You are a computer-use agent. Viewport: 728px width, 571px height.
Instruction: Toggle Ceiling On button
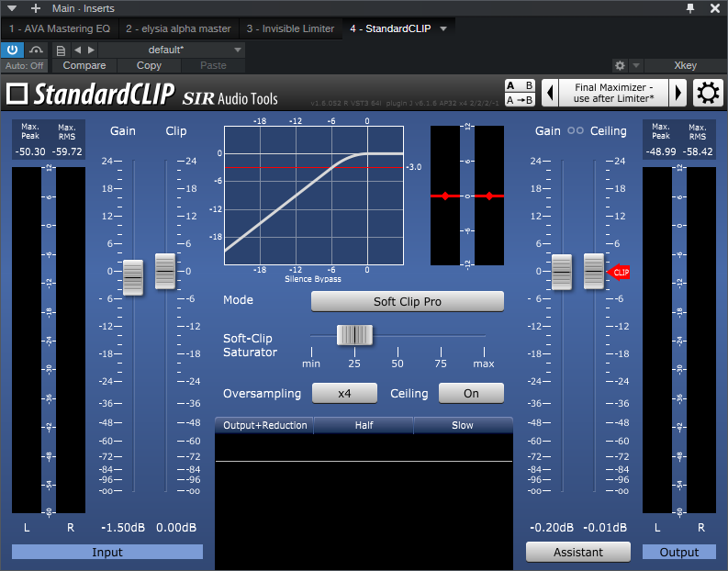coord(471,394)
